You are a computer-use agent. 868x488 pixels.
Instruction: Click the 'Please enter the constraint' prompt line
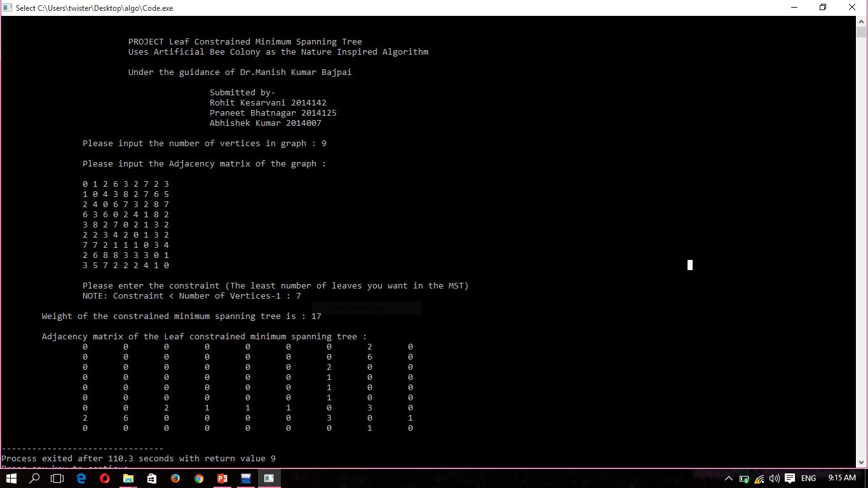tap(276, 285)
